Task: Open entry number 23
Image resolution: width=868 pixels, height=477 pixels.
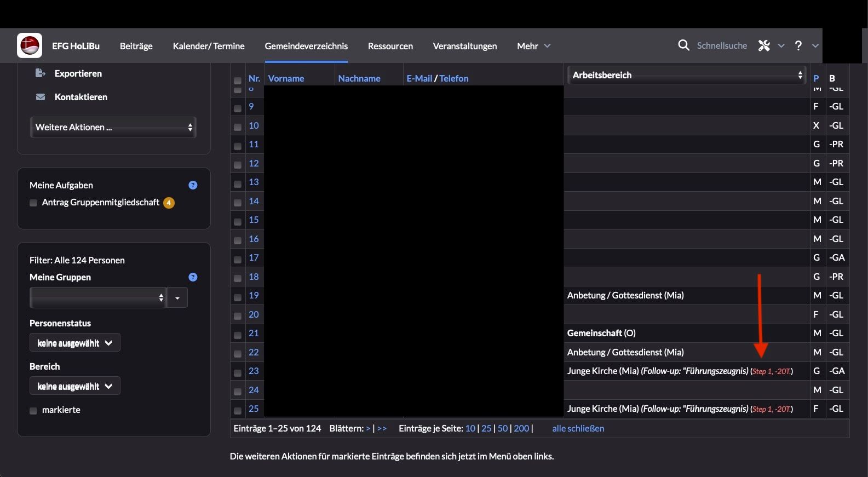Action: 254,371
